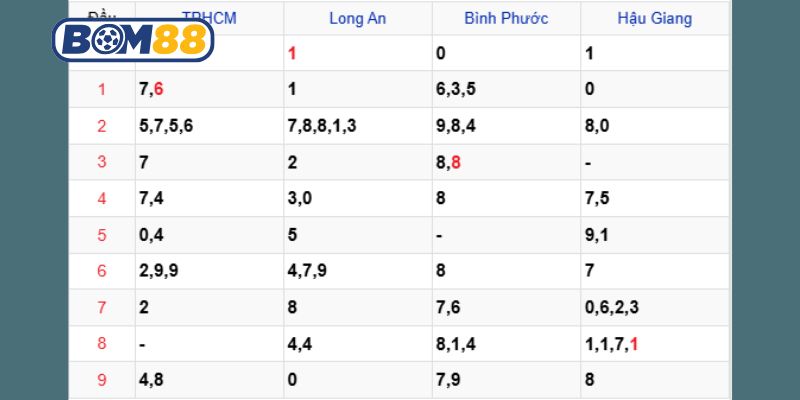Screen dimensions: 800x400
Task: Select row header number 6
Action: click(101, 271)
